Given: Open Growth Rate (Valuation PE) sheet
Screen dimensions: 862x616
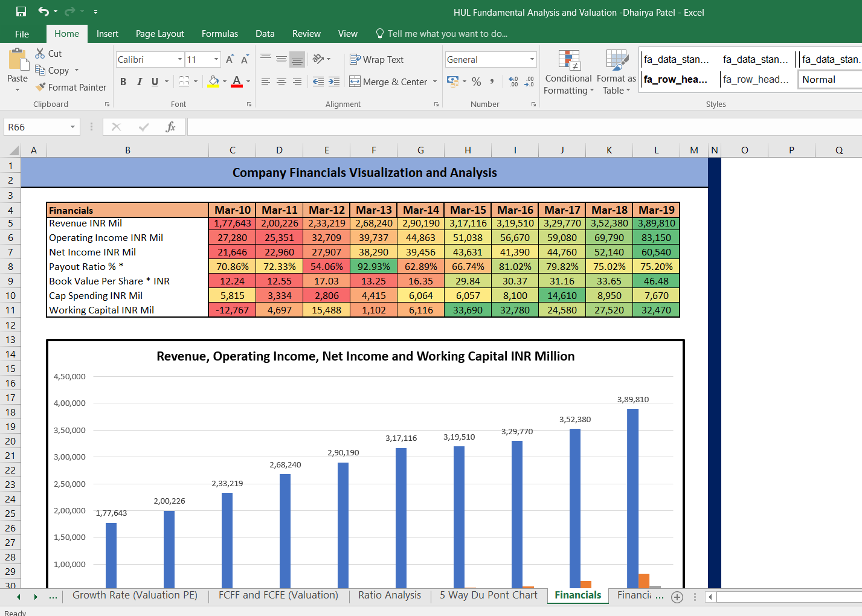Looking at the screenshot, I should pos(135,595).
